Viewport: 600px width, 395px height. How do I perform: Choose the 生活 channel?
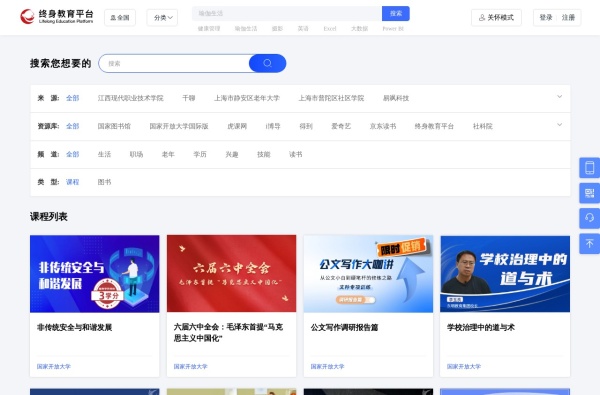point(104,155)
